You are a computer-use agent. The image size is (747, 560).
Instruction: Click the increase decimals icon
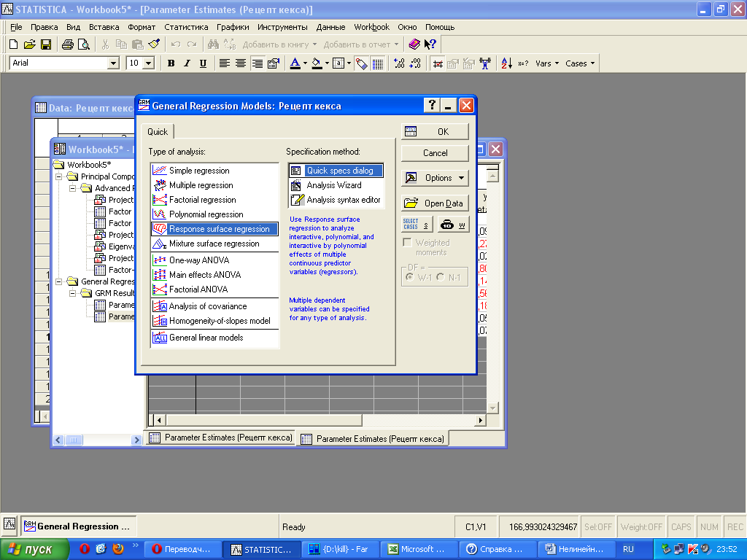[x=399, y=63]
